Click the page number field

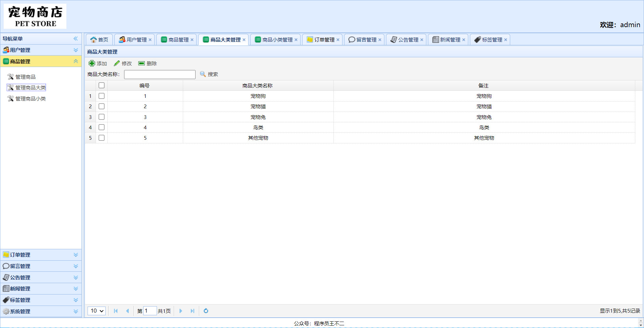point(150,311)
